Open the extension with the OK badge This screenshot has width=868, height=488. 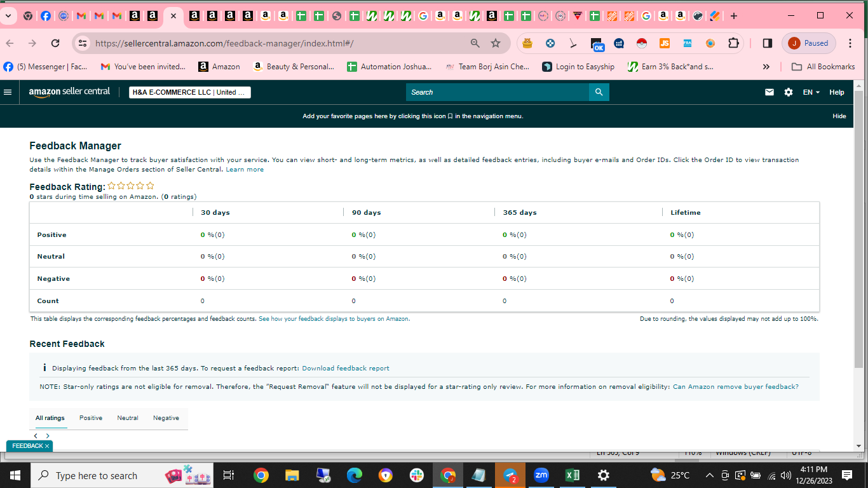(x=597, y=44)
